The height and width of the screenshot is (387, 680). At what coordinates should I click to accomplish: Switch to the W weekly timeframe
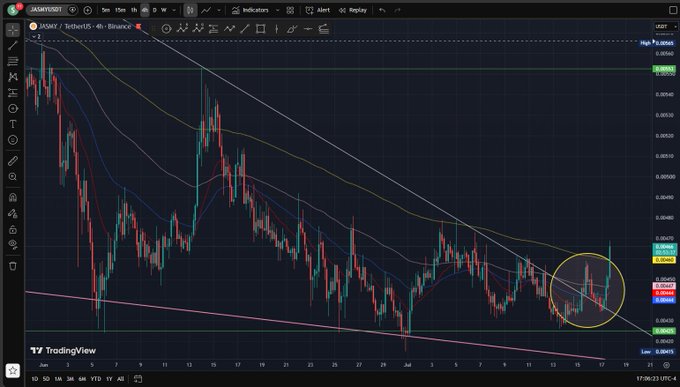[x=164, y=10]
